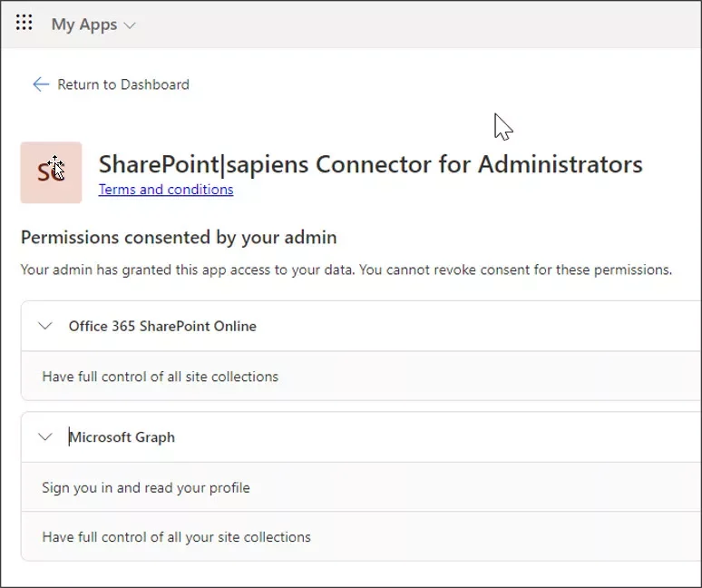The height and width of the screenshot is (588, 702).
Task: Click 'Have full control of all your site collections'
Action: tap(176, 536)
